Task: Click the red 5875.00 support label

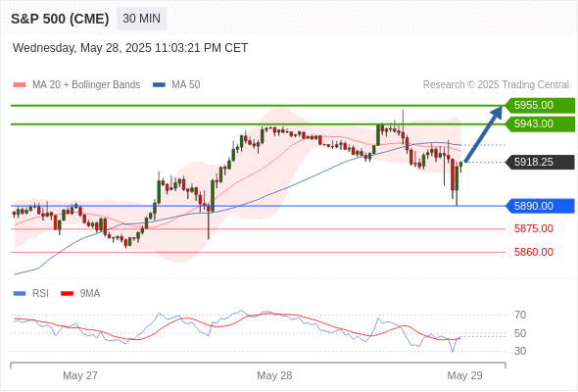Action: [534, 228]
